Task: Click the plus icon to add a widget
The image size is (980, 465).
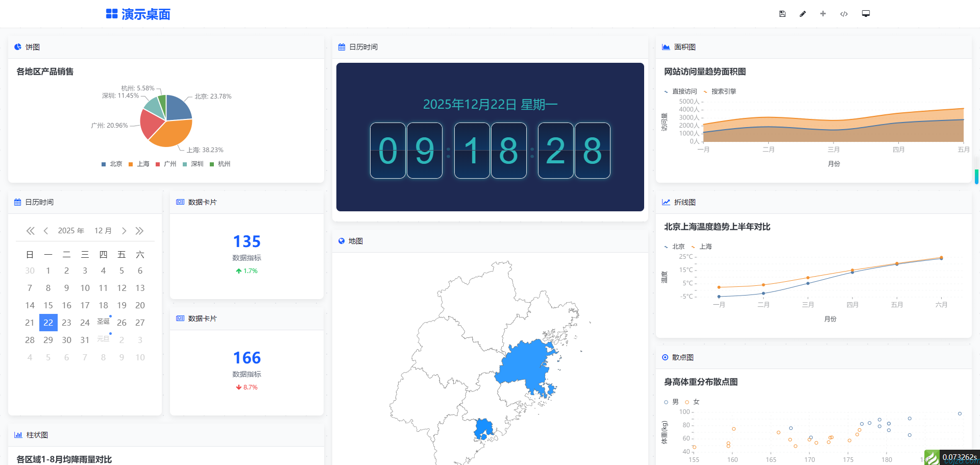Action: tap(823, 14)
